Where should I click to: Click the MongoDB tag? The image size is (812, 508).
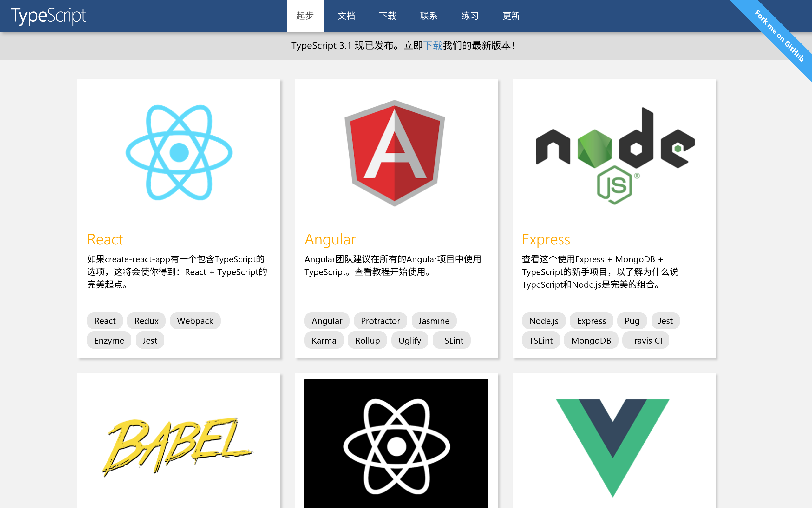click(x=591, y=340)
